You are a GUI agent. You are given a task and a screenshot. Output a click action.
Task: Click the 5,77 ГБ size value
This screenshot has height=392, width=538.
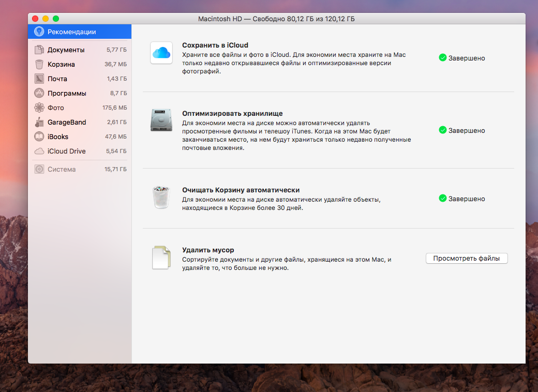[117, 50]
